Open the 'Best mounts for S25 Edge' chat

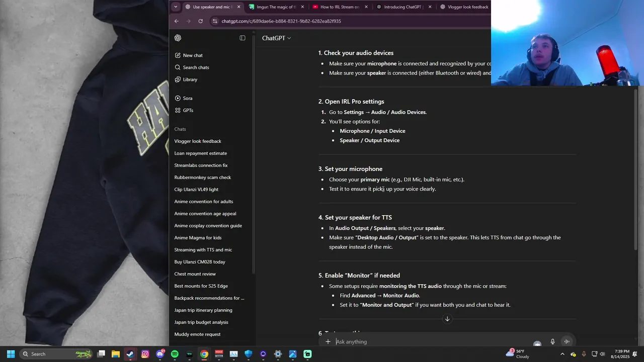[201, 286]
